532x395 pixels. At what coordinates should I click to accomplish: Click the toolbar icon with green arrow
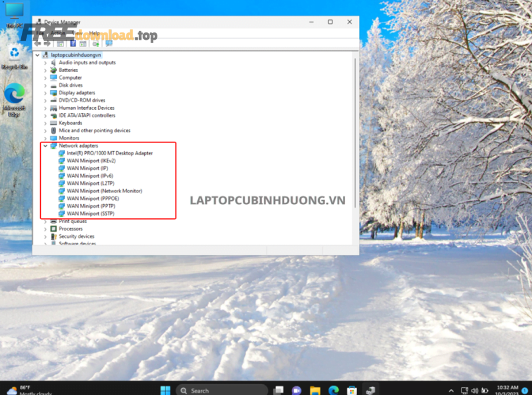coord(96,44)
